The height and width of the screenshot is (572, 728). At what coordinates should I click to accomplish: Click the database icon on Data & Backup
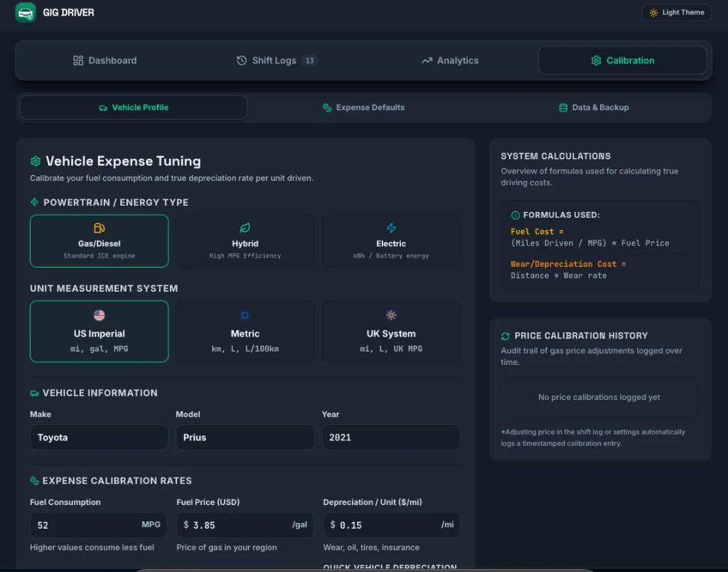(x=563, y=108)
